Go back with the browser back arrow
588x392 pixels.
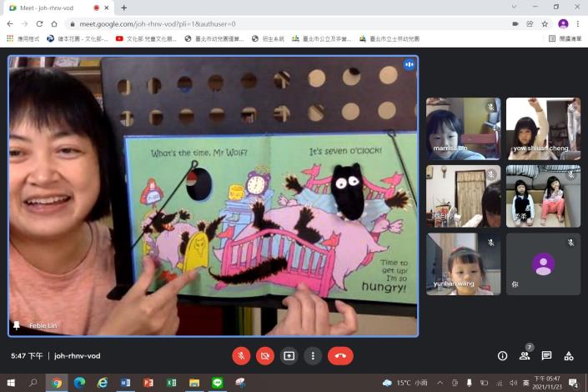coord(10,23)
